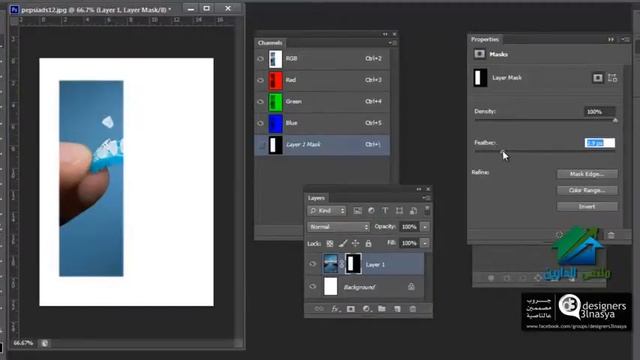The width and height of the screenshot is (640, 360).
Task: Collapse the Channels panel double arrows
Action: click(x=385, y=34)
